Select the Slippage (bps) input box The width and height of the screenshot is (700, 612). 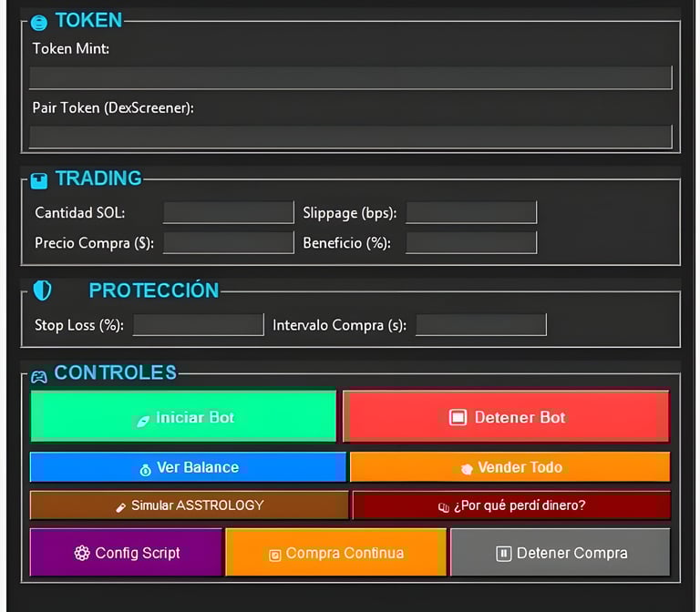(x=471, y=212)
